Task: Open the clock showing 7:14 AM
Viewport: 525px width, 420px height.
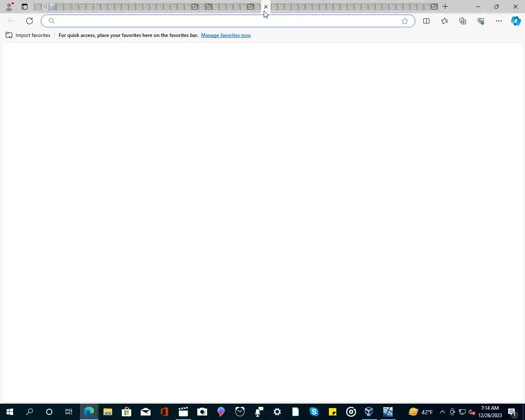Action: 490,412
